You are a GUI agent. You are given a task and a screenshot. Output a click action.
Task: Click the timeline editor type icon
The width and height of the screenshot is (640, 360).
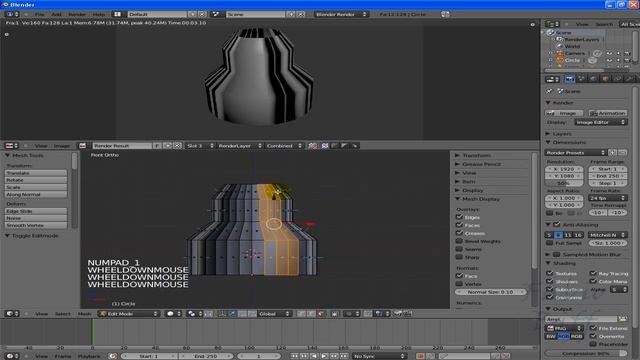[11, 356]
